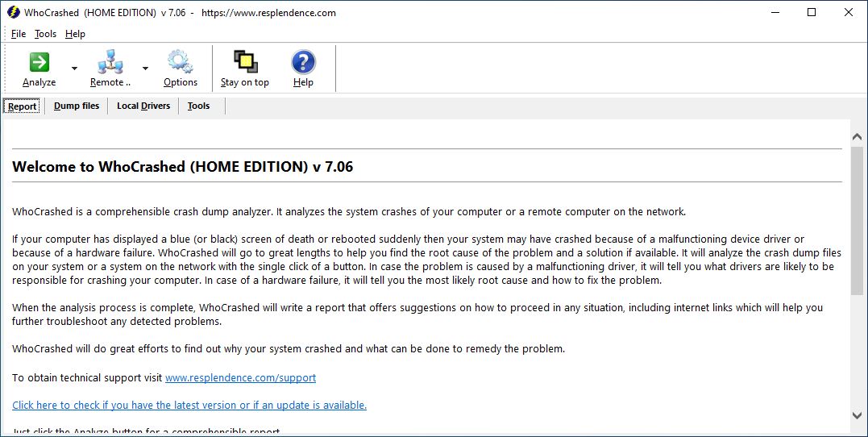Viewport: 868px width, 437px height.
Task: Open the File menu
Action: [x=19, y=34]
